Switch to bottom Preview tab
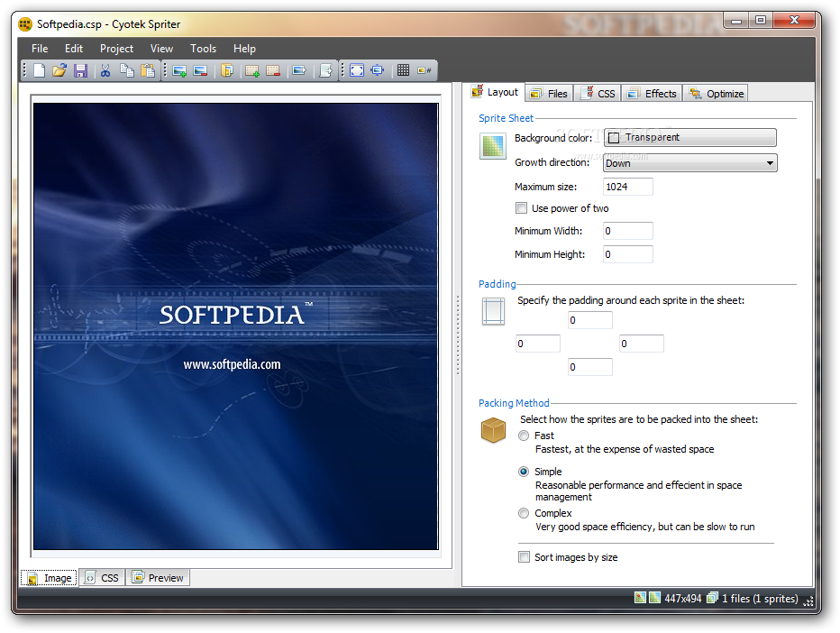840x633 pixels. pos(158,578)
